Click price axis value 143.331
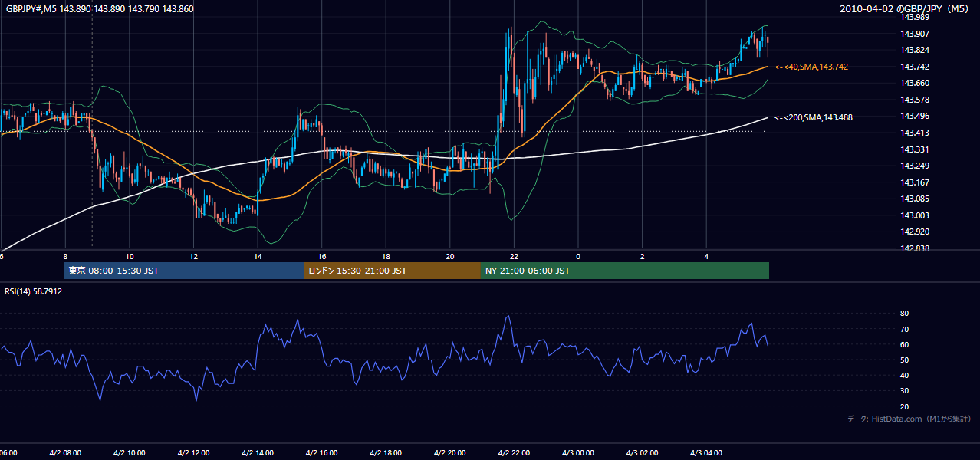The height and width of the screenshot is (460, 980). point(915,149)
